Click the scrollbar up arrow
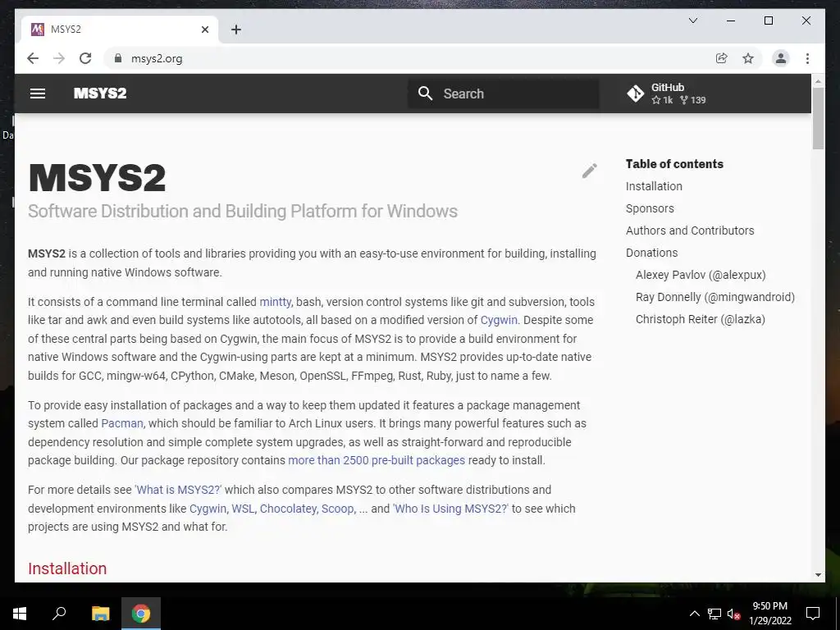Viewport: 840px width, 630px height. [x=818, y=82]
